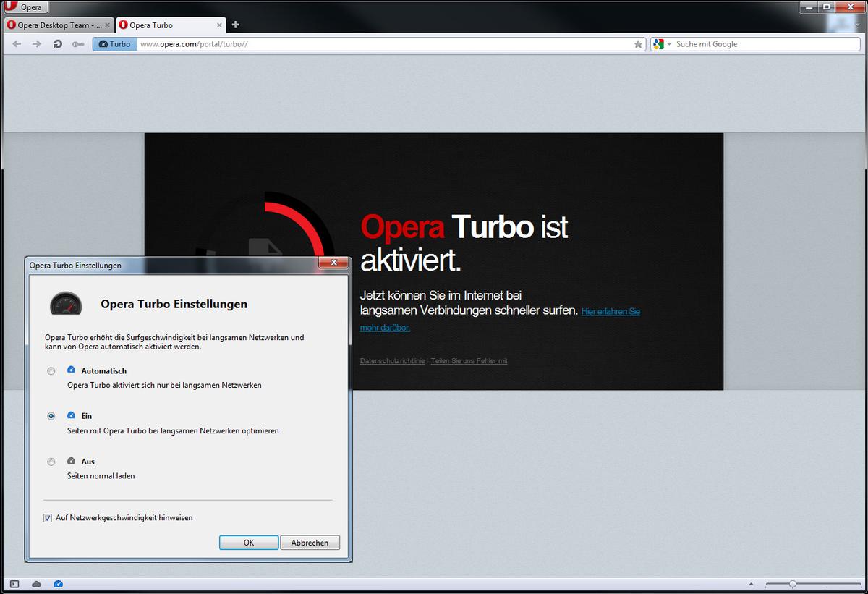This screenshot has height=594, width=868.
Task: Switch to the Opera Desktop Team tab
Action: click(x=60, y=25)
